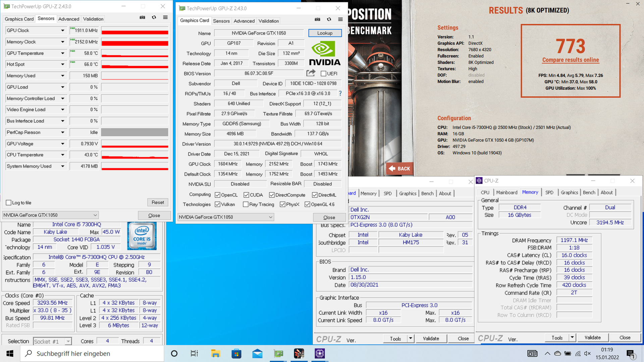This screenshot has height=362, width=644.
Task: Toggle UEFI checkbox
Action: click(323, 73)
